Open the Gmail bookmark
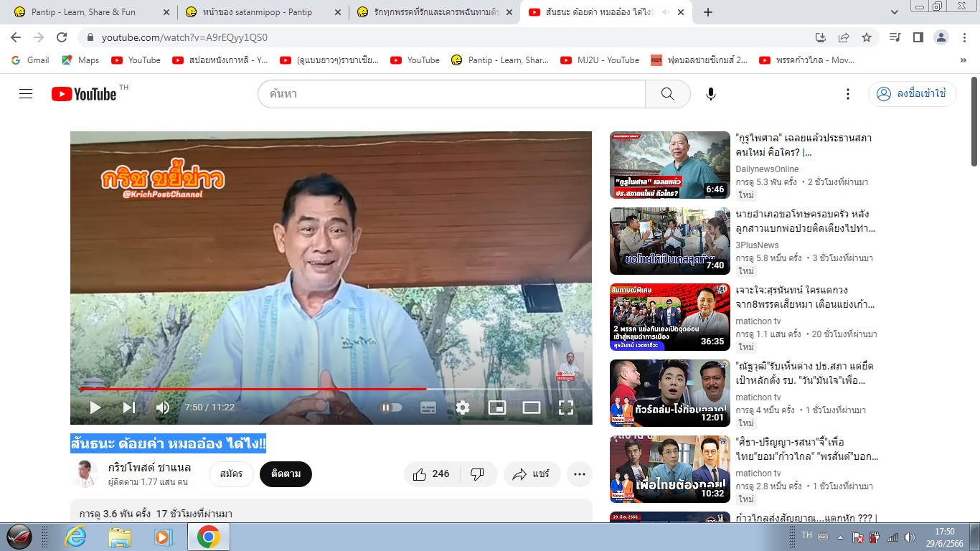This screenshot has height=551, width=980. click(30, 60)
